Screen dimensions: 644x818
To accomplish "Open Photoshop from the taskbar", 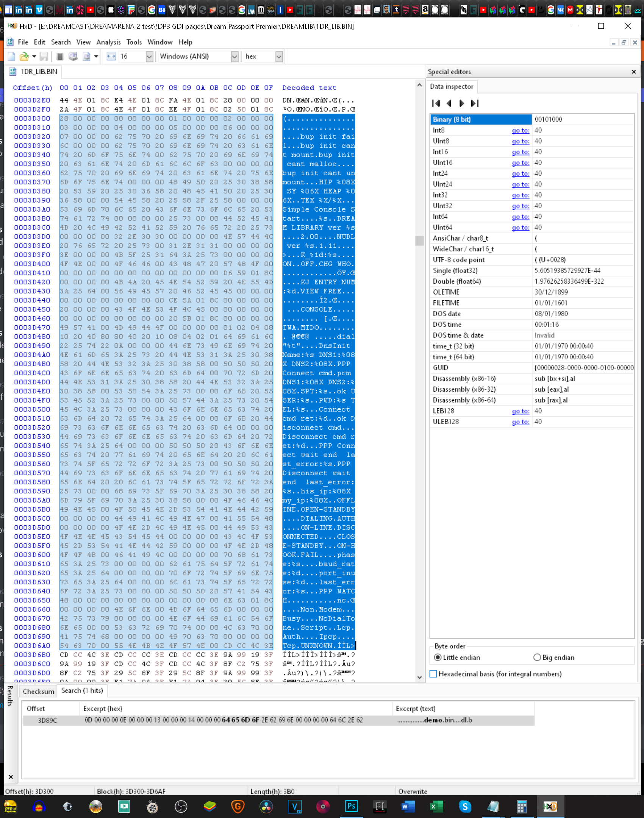I will [x=351, y=806].
